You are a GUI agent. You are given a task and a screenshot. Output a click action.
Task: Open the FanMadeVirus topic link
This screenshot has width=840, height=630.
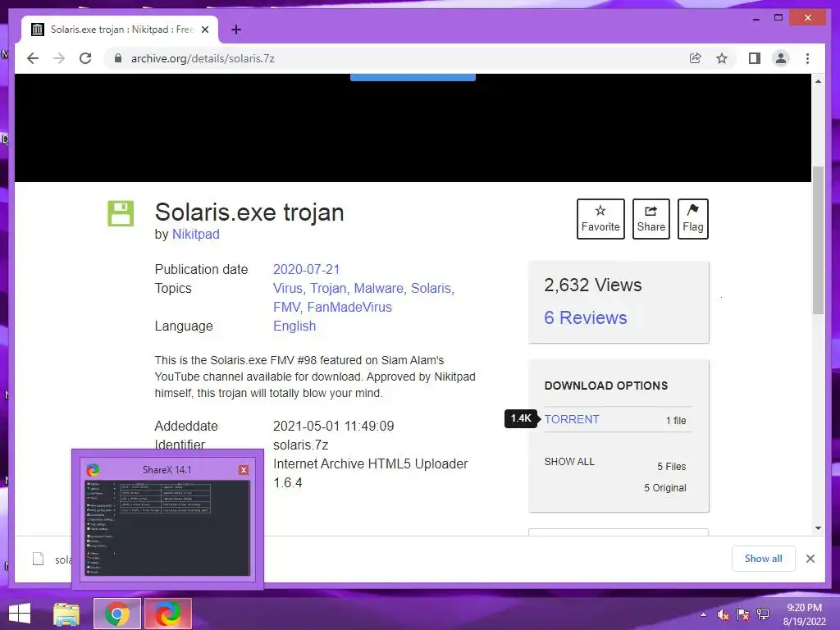[349, 307]
